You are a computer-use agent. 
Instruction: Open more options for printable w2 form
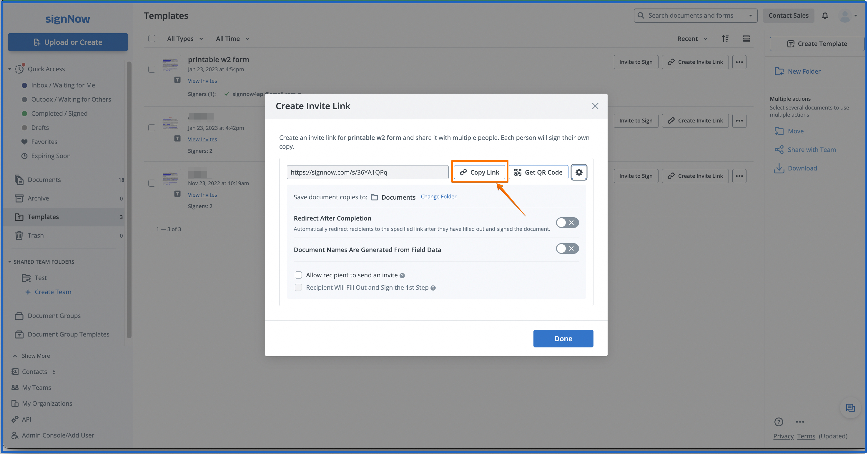click(739, 62)
